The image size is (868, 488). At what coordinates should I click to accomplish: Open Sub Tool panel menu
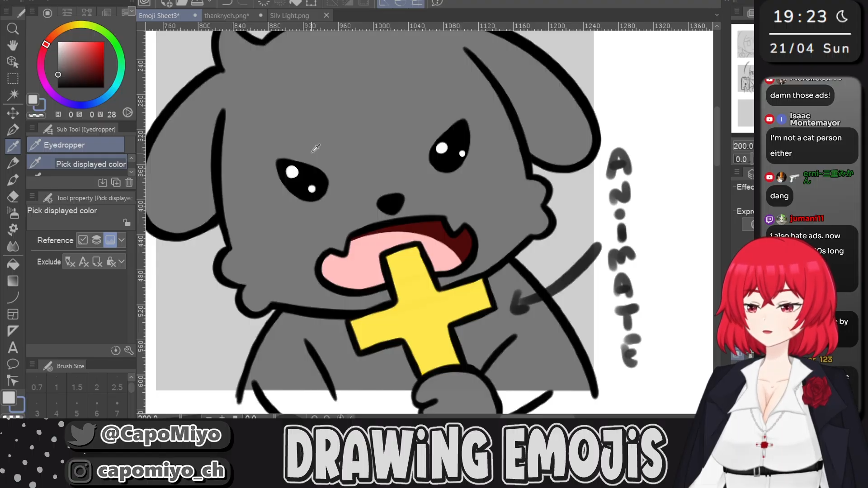[32, 128]
